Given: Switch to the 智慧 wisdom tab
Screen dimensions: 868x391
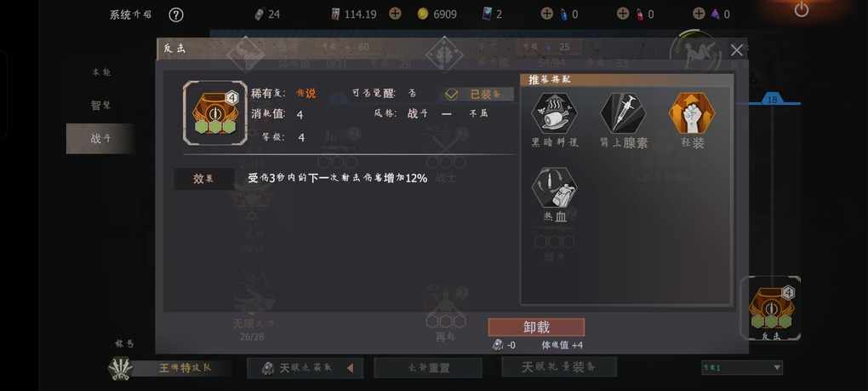Looking at the screenshot, I should pyautogui.click(x=100, y=105).
